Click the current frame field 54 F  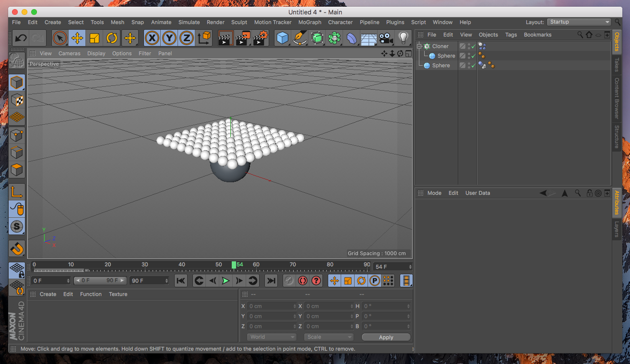tap(392, 267)
